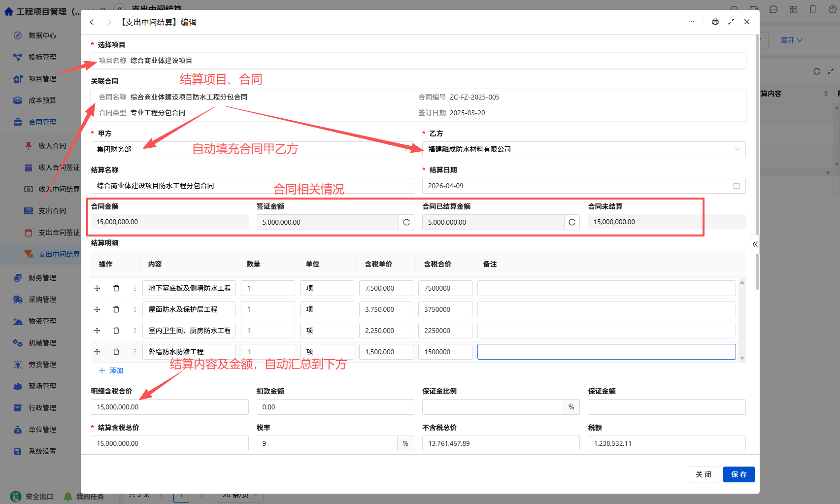Expand 物资管理 sidebar menu
840x504 pixels.
point(42,321)
